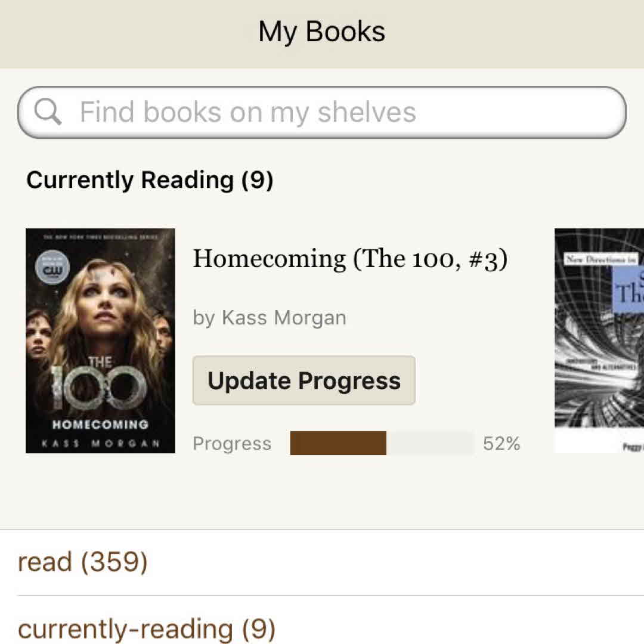The height and width of the screenshot is (644, 644).
Task: Tap the Progress label under the button
Action: 232,444
